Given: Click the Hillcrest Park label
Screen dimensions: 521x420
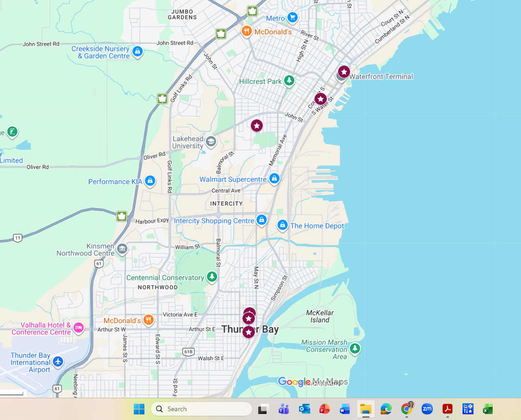Looking at the screenshot, I should (x=260, y=81).
